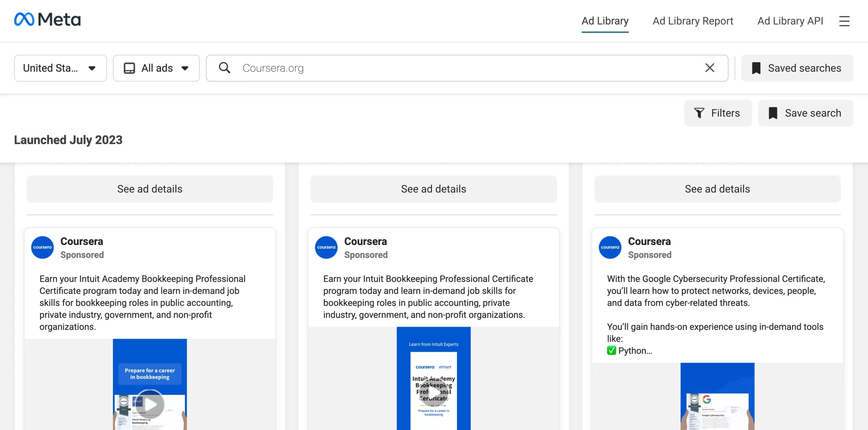The image size is (868, 430).
Task: Clear the Coursera.org search with X
Action: tap(709, 68)
